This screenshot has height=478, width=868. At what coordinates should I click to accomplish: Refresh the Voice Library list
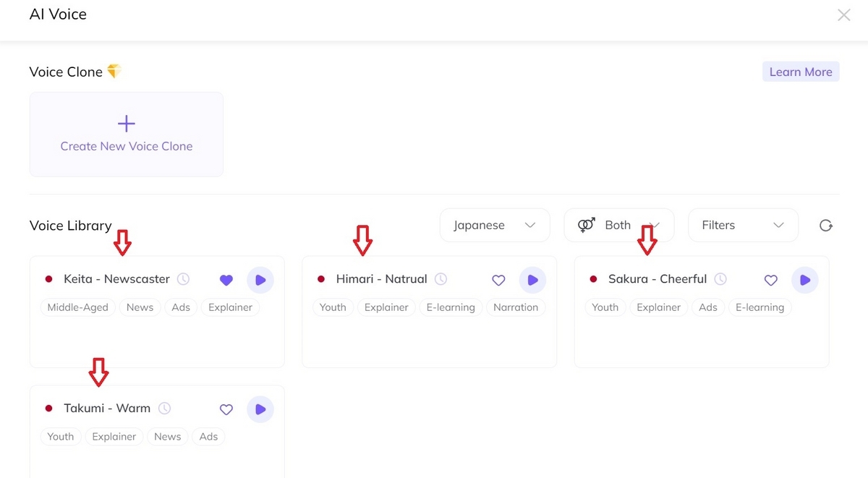tap(826, 226)
